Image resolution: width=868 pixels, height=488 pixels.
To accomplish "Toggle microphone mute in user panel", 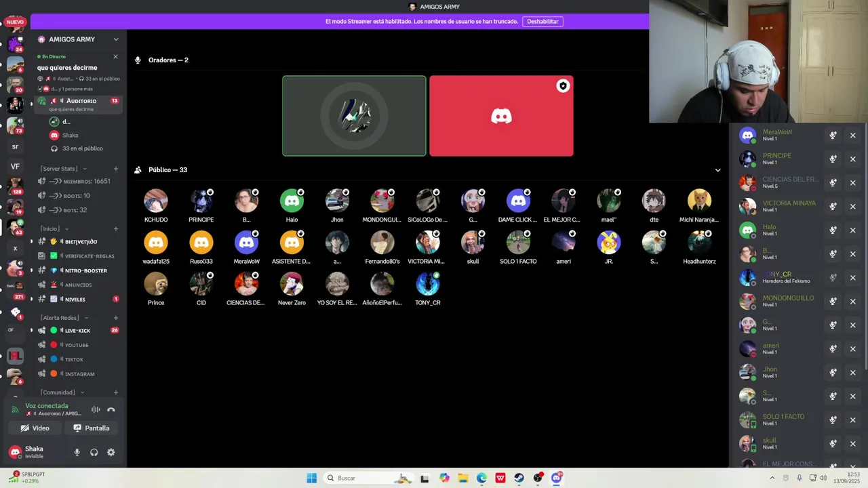I will (x=77, y=452).
